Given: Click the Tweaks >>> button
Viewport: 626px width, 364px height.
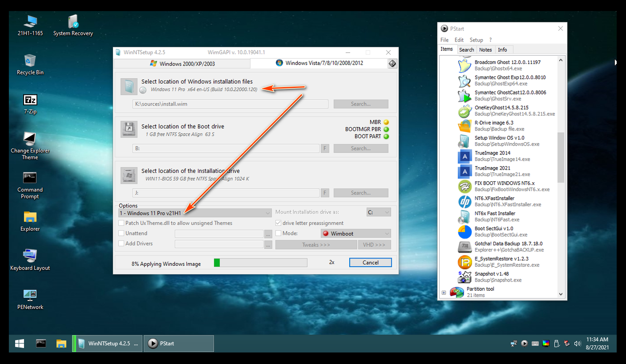Looking at the screenshot, I should [316, 245].
